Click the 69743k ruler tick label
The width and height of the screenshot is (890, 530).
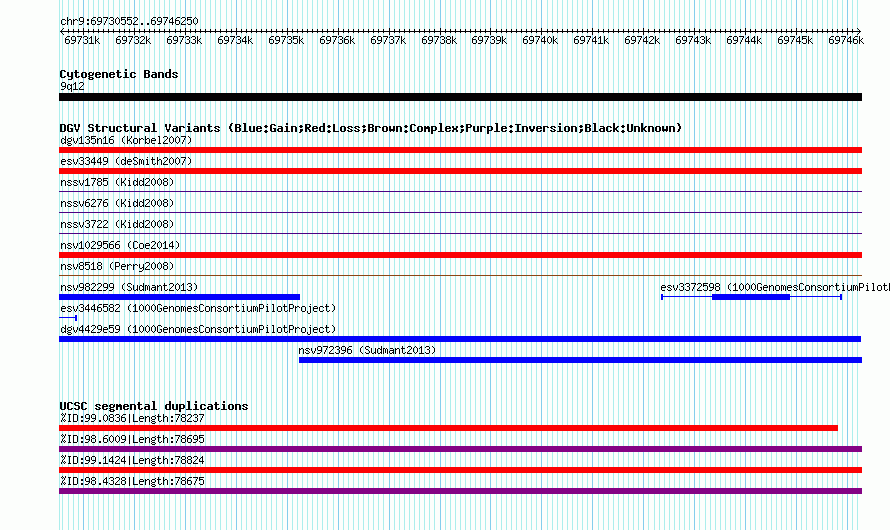692,40
